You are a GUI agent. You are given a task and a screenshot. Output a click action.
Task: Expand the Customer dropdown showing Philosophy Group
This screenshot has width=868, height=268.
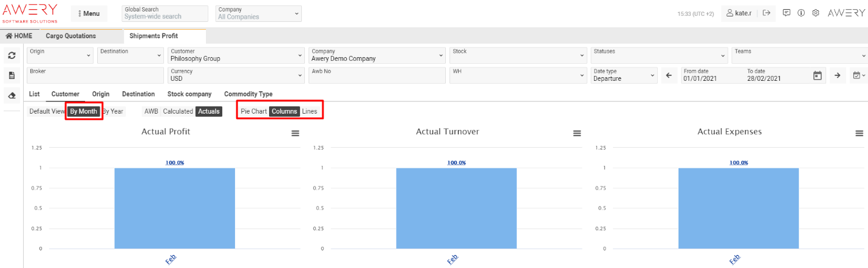pyautogui.click(x=236, y=55)
